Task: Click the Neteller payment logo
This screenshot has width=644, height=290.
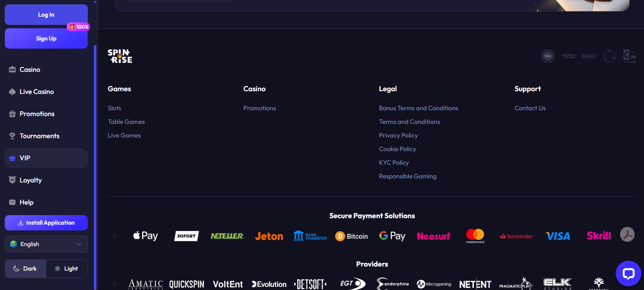Action: [x=228, y=236]
